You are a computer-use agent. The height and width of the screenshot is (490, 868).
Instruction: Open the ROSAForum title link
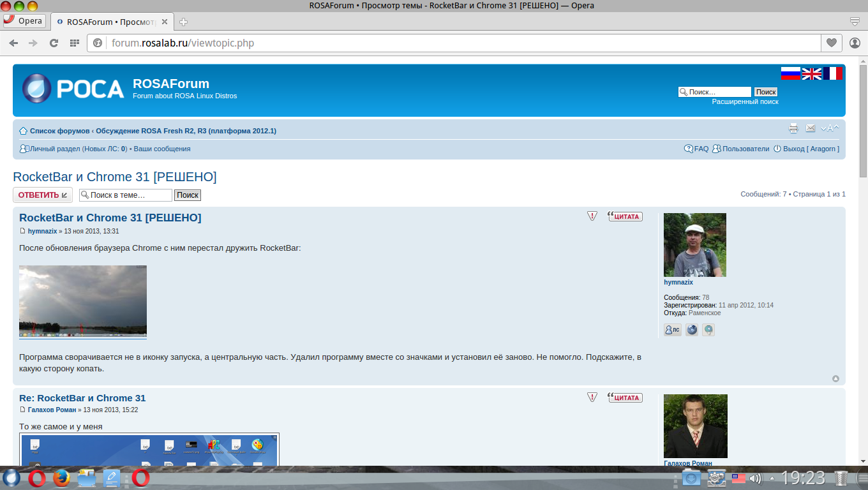tap(171, 84)
